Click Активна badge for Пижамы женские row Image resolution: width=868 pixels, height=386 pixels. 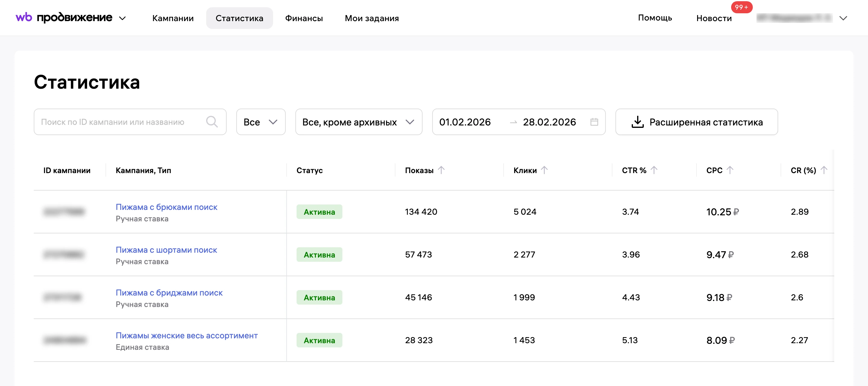tap(319, 340)
